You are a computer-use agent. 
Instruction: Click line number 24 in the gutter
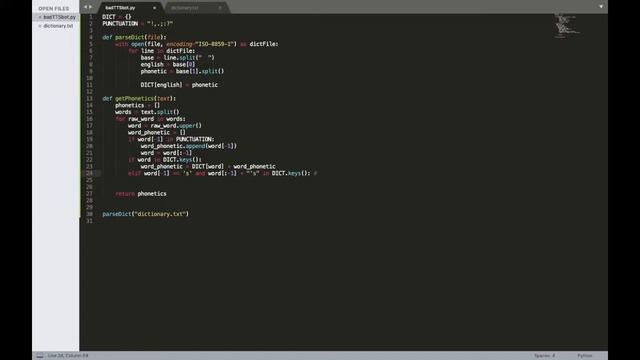point(89,173)
